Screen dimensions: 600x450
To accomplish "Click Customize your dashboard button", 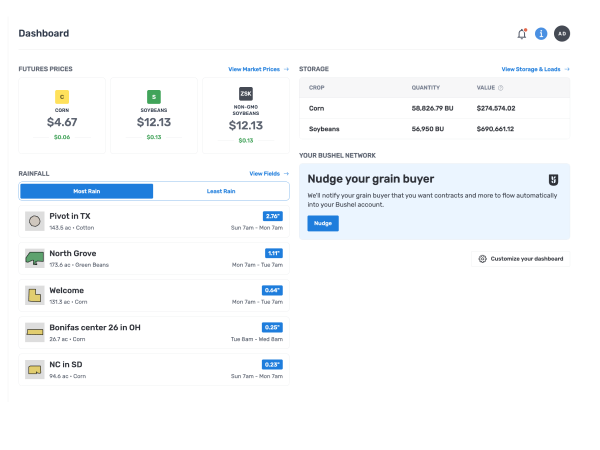I will point(520,259).
